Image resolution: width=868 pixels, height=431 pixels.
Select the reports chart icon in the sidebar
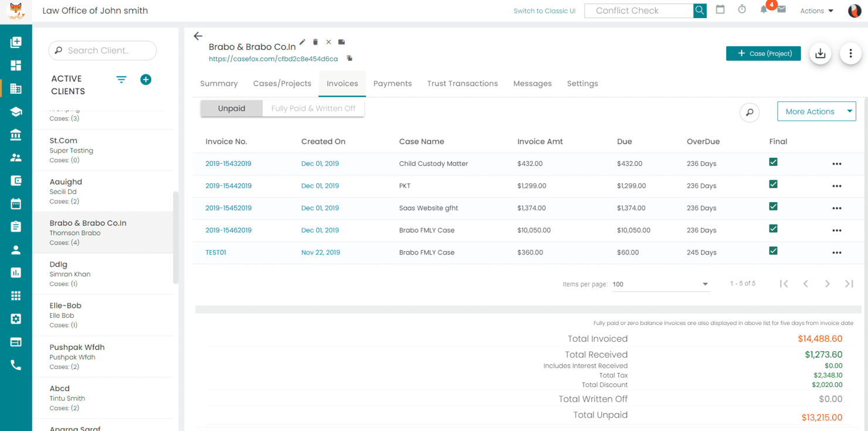click(16, 273)
